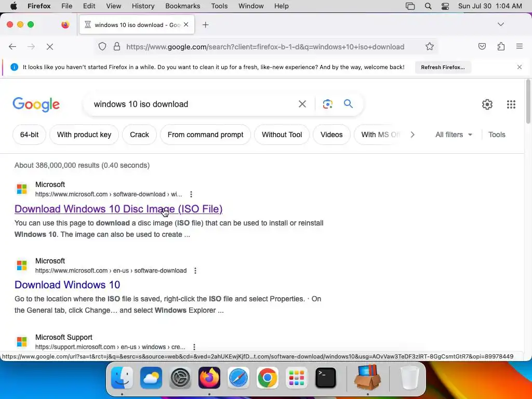Open the File menu

(x=66, y=6)
